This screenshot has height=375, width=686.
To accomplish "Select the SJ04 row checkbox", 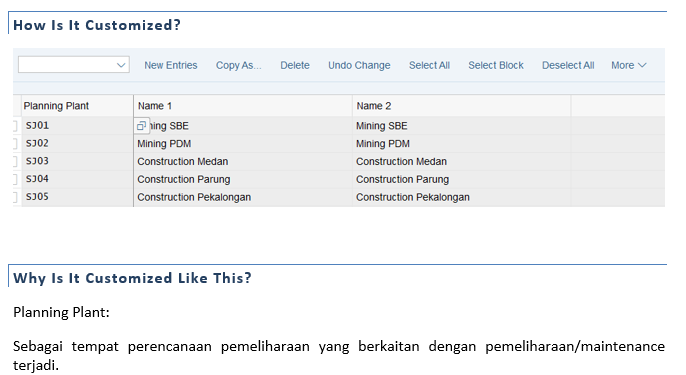I will pos(15,179).
